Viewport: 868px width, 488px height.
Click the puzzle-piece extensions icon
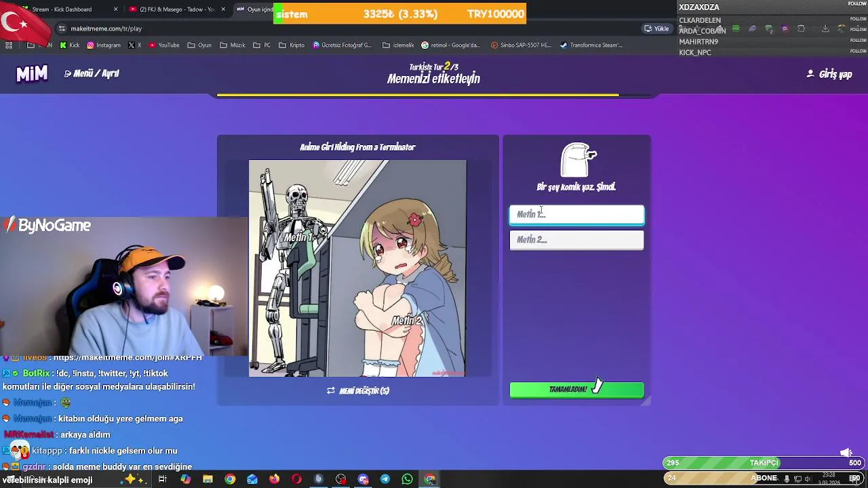click(x=801, y=28)
